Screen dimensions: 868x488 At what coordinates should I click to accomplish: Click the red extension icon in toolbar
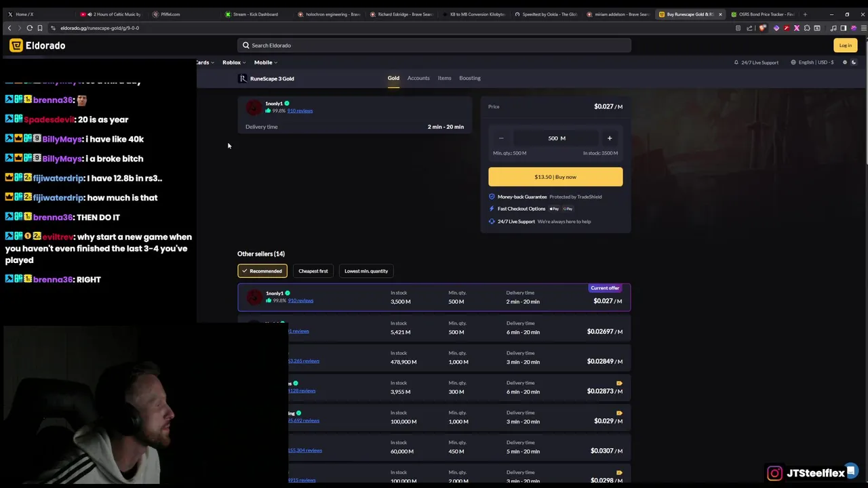click(787, 28)
